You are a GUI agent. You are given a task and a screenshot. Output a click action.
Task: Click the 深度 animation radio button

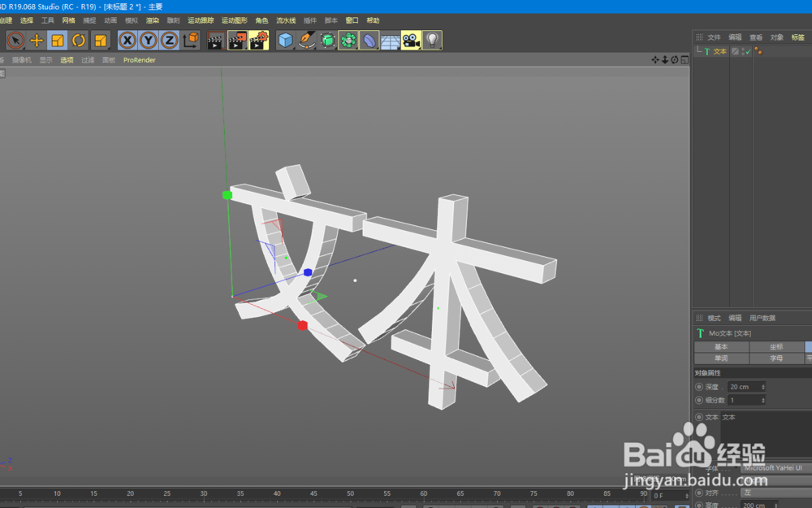click(698, 387)
